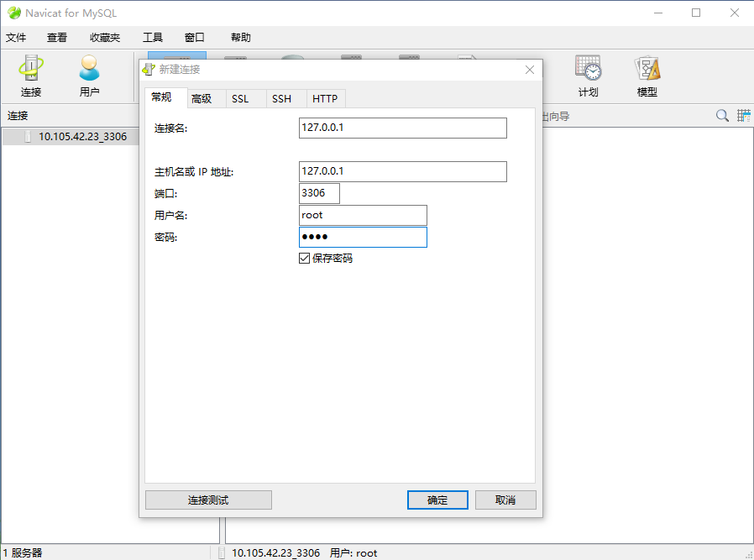Click the Navicat leaf icon in the title bar

point(13,13)
